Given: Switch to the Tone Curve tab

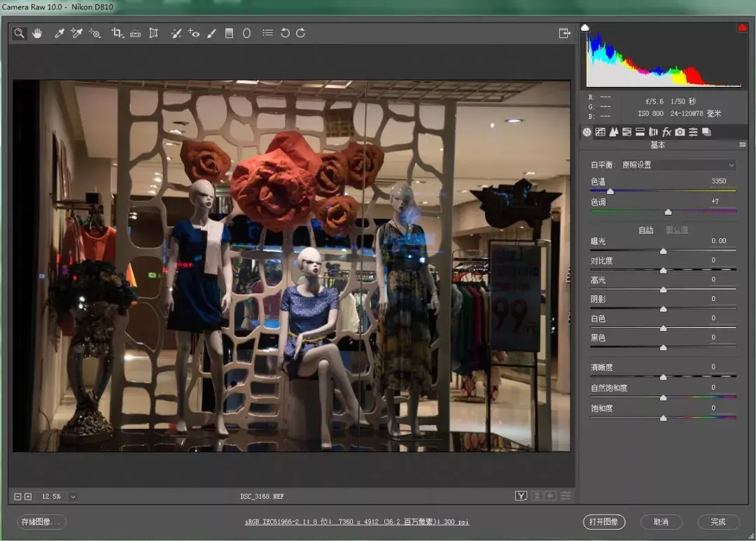Looking at the screenshot, I should click(600, 132).
